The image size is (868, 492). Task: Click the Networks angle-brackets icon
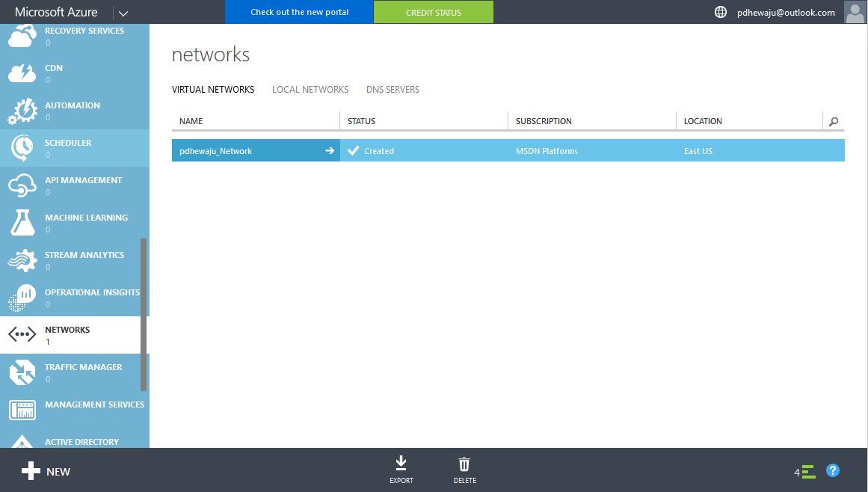coord(22,334)
